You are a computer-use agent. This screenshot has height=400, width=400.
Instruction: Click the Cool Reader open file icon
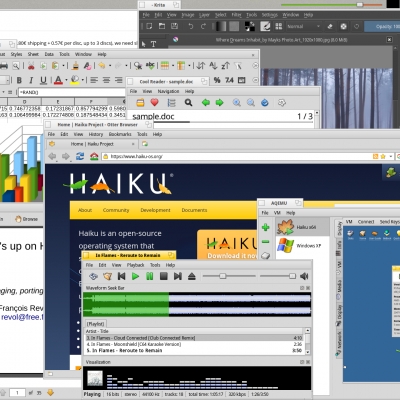coord(140,103)
